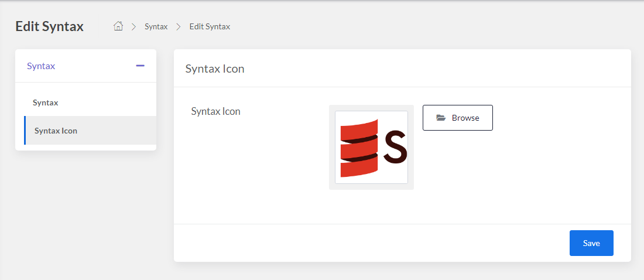Collapse the Syntax sidebar panel
Screen dimensions: 644x280
point(140,66)
